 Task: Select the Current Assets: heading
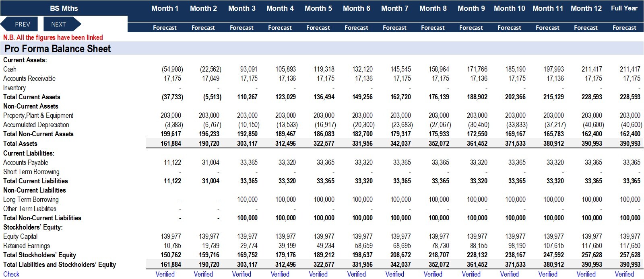click(25, 60)
